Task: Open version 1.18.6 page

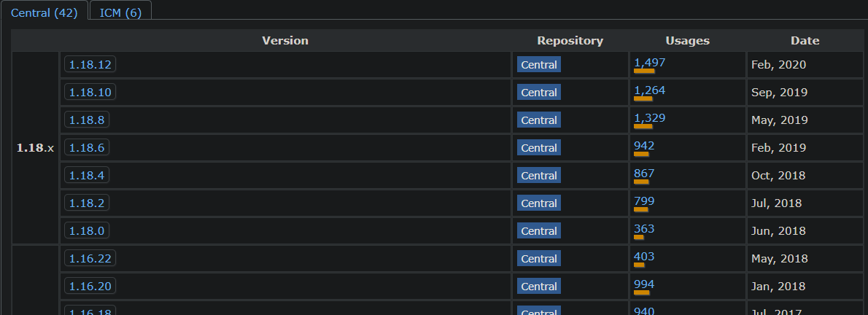Action: (x=87, y=147)
